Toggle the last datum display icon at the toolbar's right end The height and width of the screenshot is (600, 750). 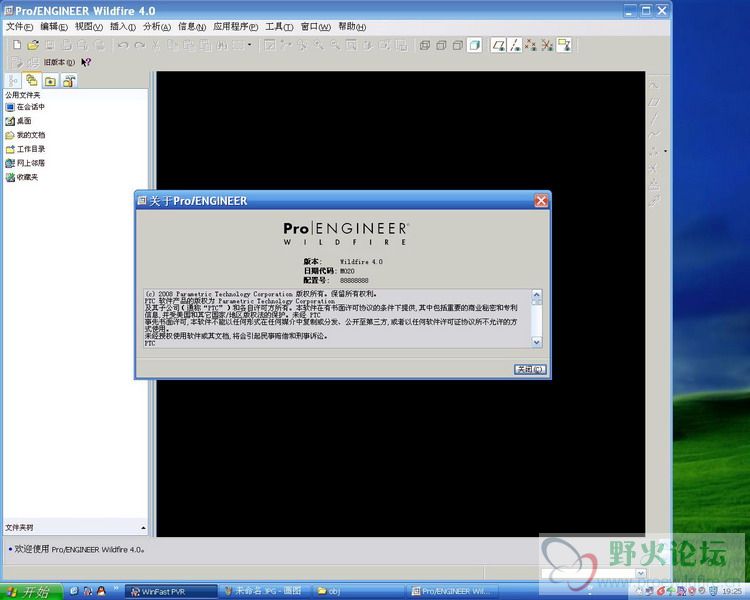point(563,45)
